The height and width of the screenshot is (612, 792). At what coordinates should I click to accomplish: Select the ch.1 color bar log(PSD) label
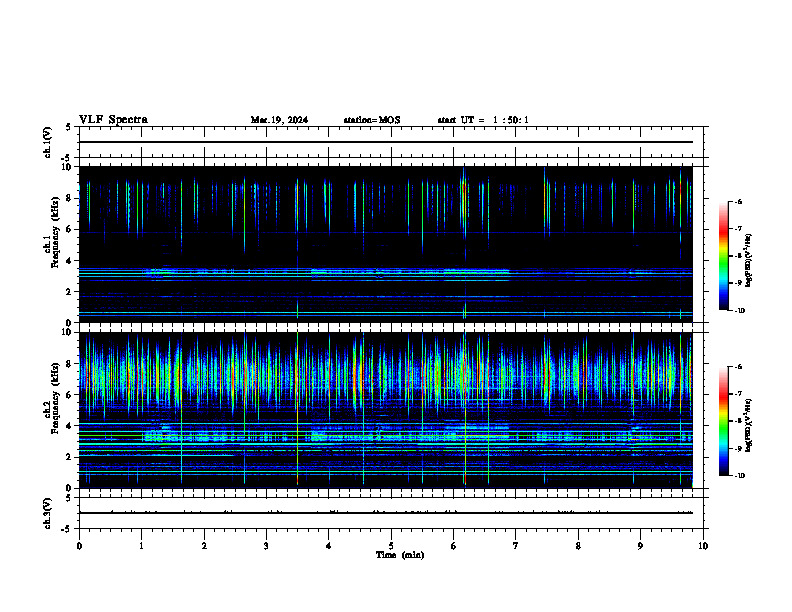pos(748,260)
